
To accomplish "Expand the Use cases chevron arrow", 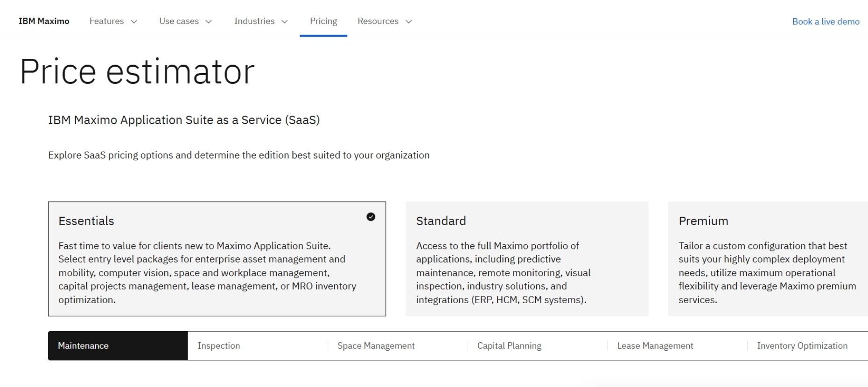I will coord(209,21).
